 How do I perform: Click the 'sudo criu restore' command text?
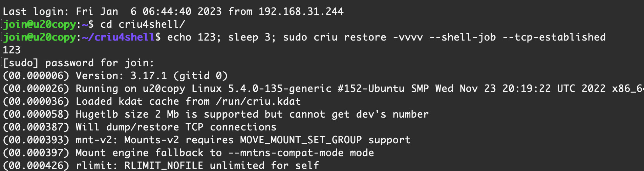pyautogui.click(x=334, y=37)
